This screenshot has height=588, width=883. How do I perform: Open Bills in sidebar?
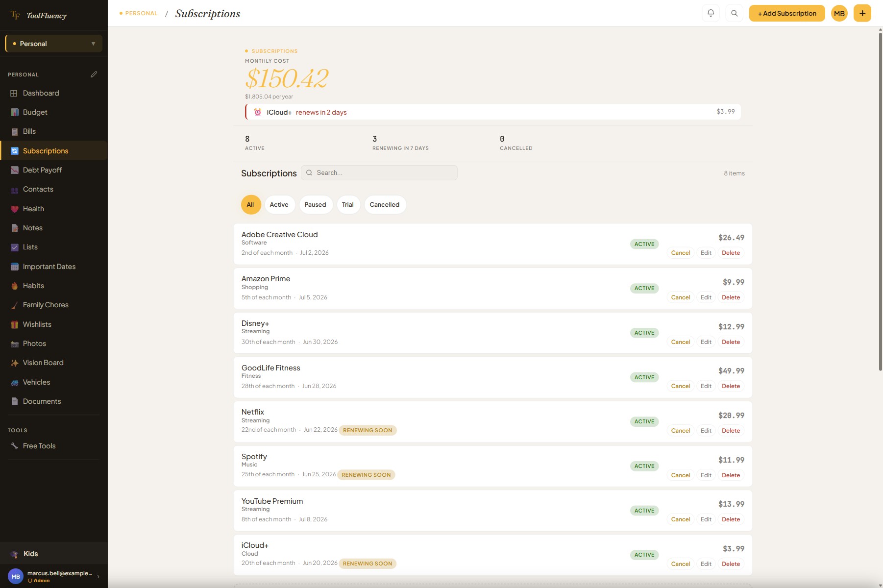coord(54,131)
